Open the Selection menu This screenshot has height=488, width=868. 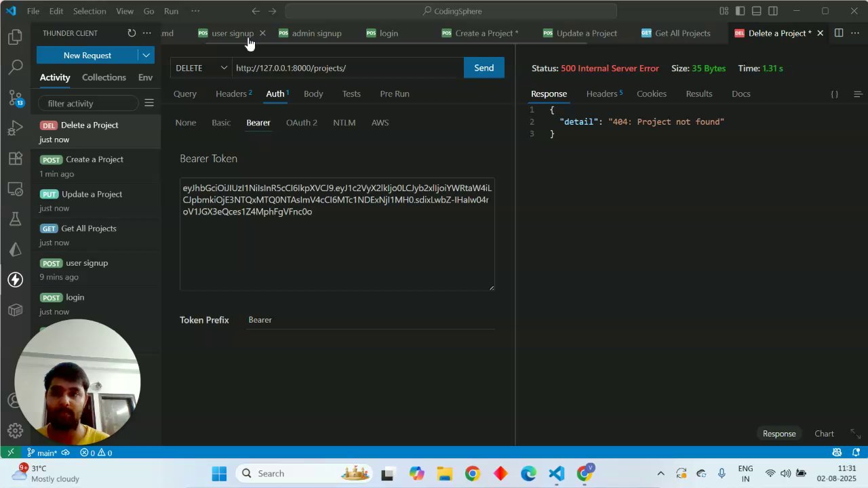click(90, 11)
